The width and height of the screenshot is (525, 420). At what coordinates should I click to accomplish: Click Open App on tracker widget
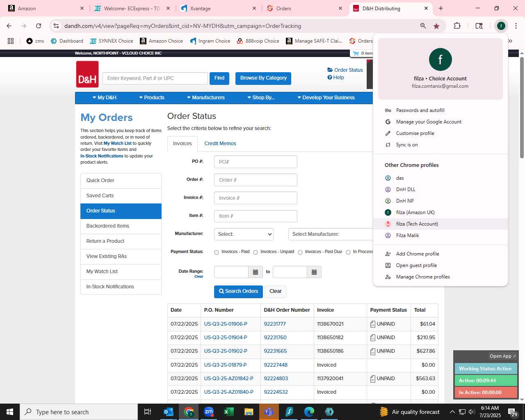pyautogui.click(x=502, y=356)
